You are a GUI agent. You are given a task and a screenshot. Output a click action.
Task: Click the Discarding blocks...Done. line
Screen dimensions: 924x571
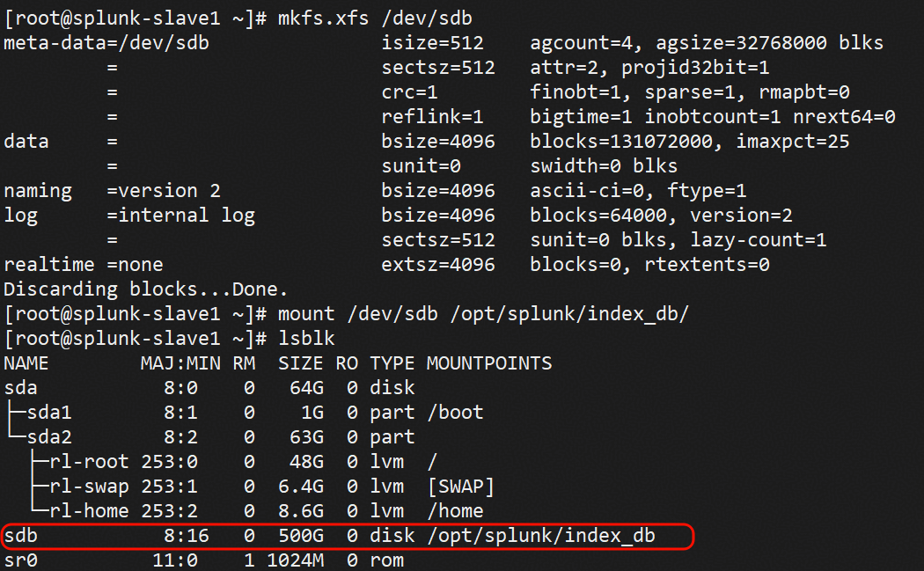[145, 289]
